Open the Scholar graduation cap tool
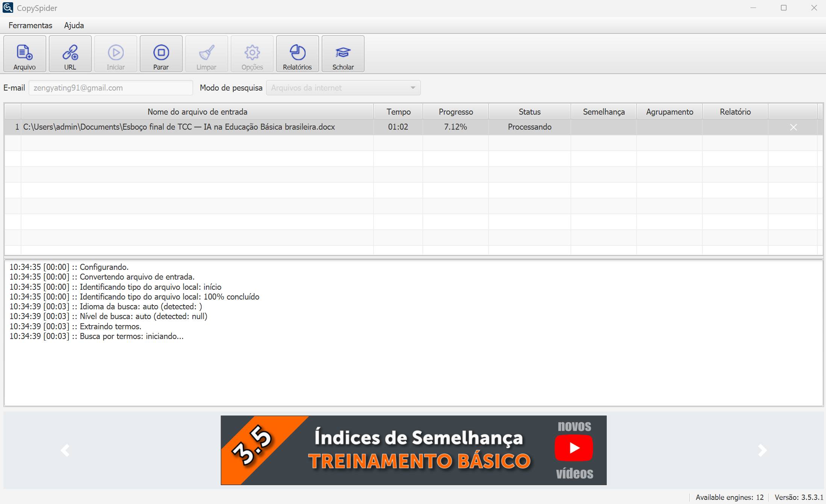The height and width of the screenshot is (504, 826). pyautogui.click(x=343, y=54)
